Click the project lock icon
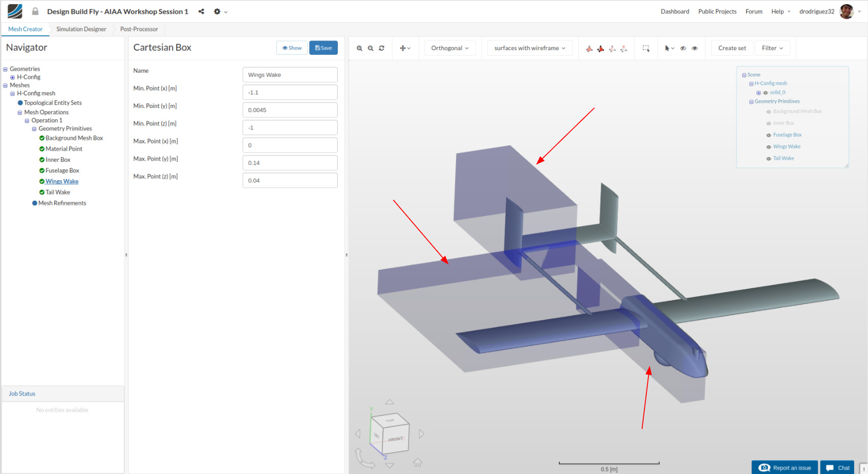This screenshot has width=868, height=474. (35, 11)
